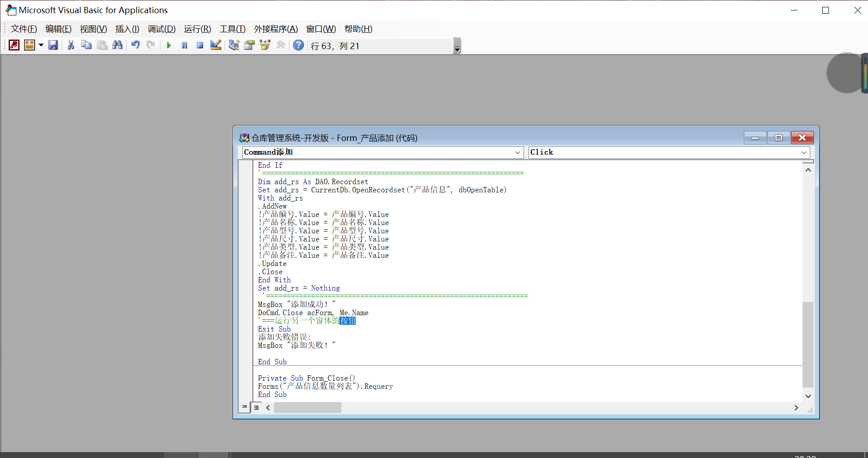This screenshot has height=458, width=868.
Task: Click the '添加失败错误:' label line
Action: pos(284,337)
